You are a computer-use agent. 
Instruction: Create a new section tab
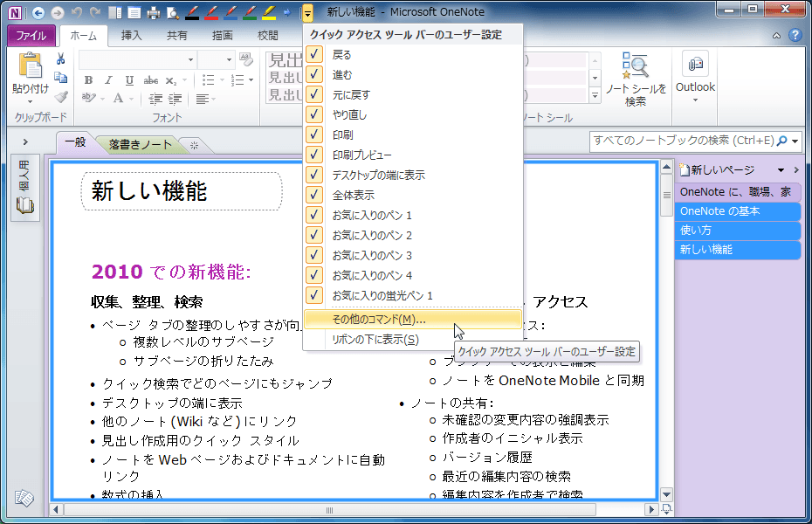(x=195, y=146)
